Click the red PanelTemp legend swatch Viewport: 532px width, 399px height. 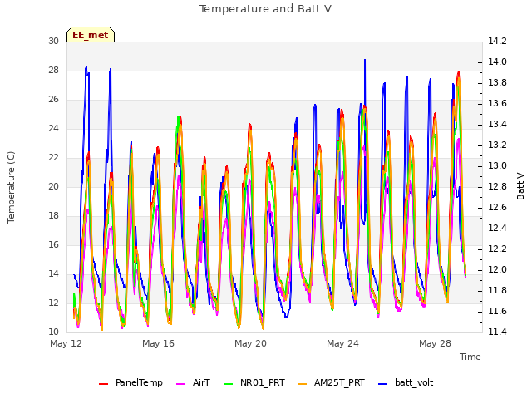pos(103,384)
